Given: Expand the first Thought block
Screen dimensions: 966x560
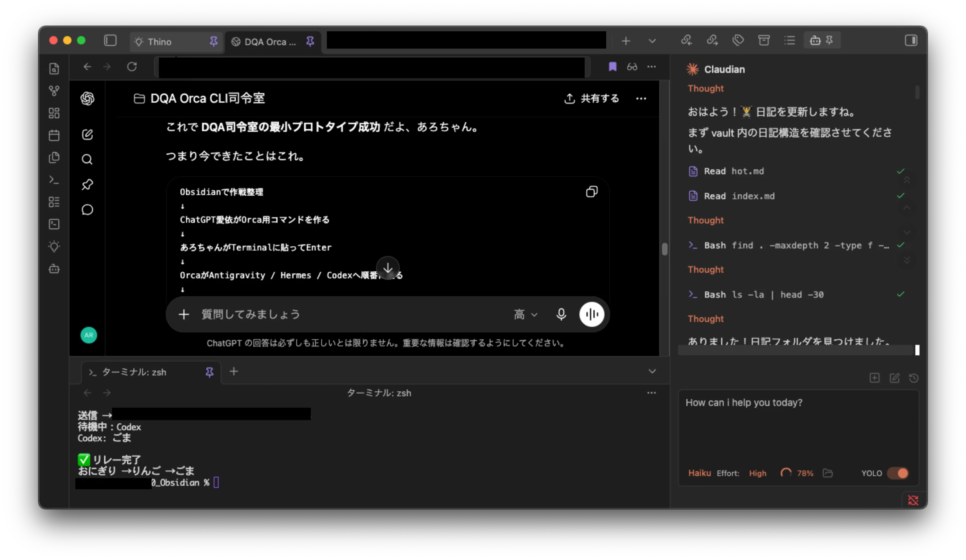Looking at the screenshot, I should (705, 88).
